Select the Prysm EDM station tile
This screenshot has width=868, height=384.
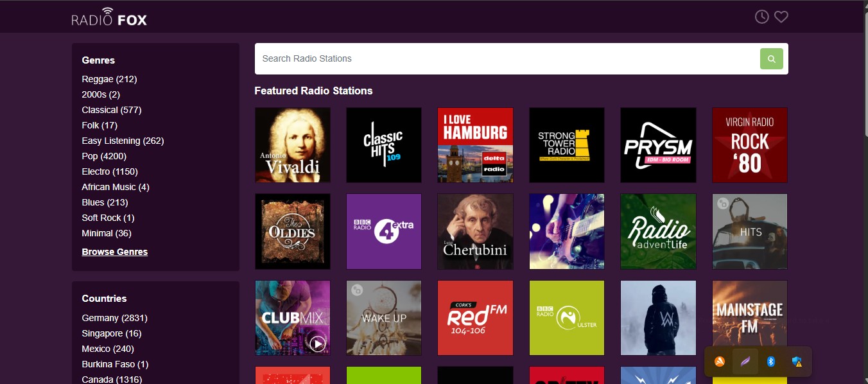[658, 145]
